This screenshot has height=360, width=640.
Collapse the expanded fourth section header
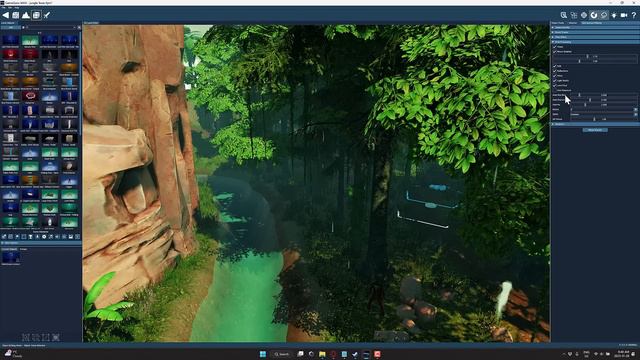595,42
